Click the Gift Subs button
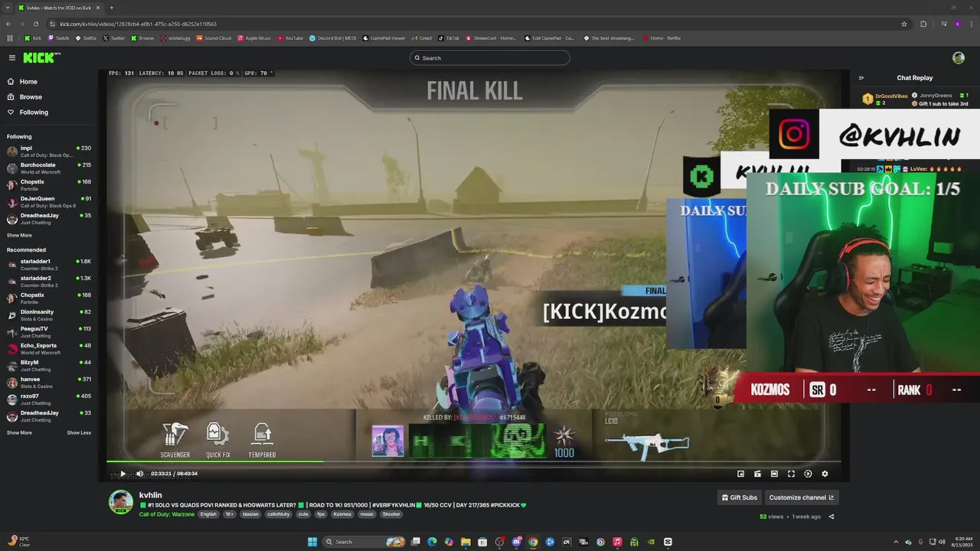 coord(740,497)
